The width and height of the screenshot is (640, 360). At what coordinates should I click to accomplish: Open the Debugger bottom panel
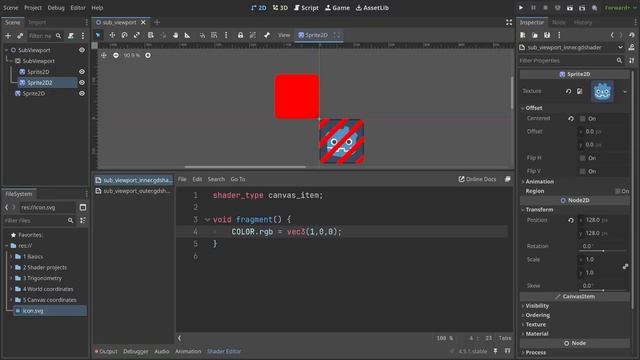point(136,351)
